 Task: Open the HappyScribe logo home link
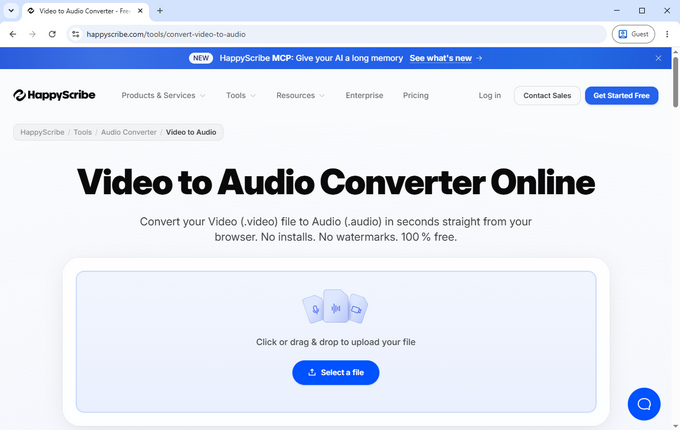(54, 95)
